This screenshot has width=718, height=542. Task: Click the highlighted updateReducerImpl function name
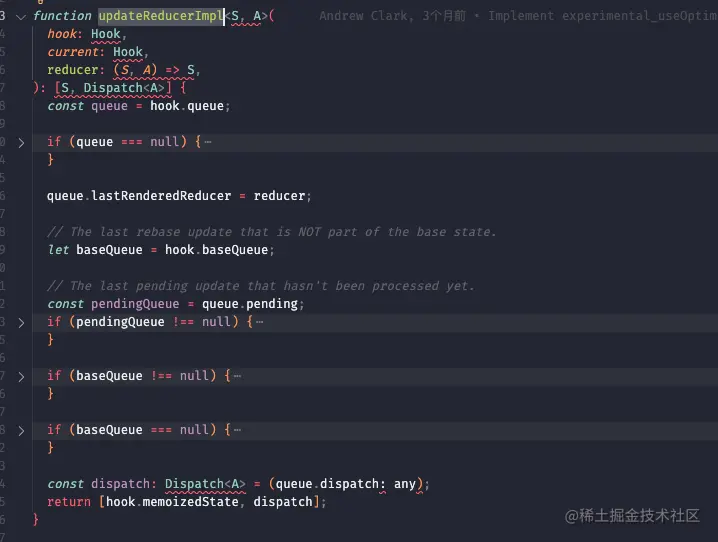point(161,16)
